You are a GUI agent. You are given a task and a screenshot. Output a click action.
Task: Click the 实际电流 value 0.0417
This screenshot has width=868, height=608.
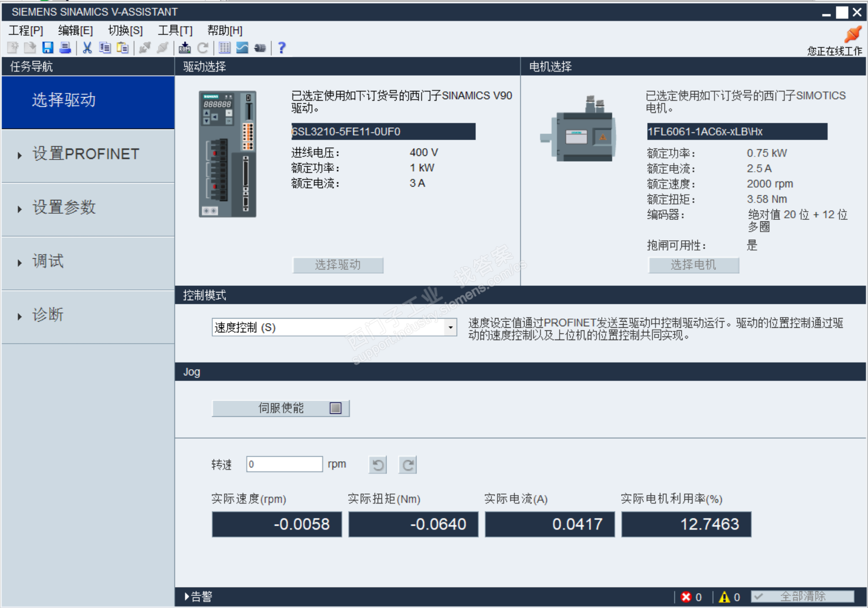(550, 524)
